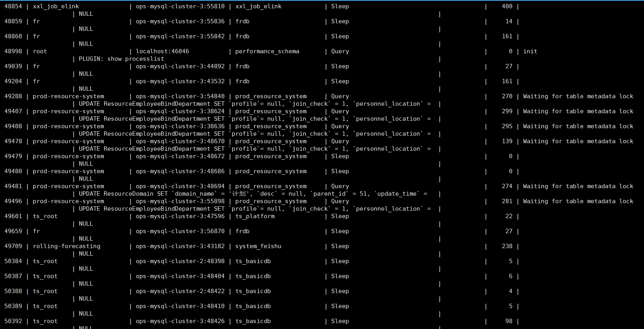The width and height of the screenshot is (644, 329).
Task: Click host ops-mysql-cluster-3:43182
Action: (180, 246)
